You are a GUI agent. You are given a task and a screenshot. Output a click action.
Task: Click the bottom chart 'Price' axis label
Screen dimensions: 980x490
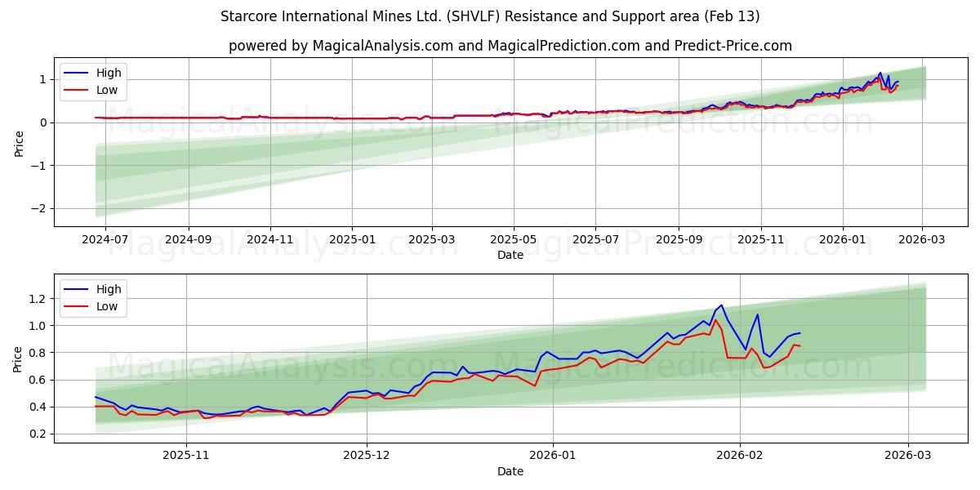[x=19, y=359]
